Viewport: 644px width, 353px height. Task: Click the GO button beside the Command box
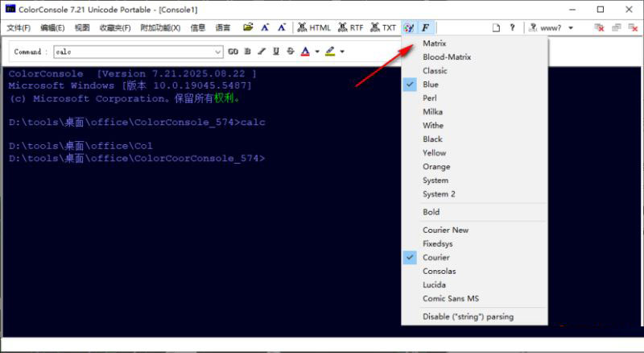[x=233, y=52]
